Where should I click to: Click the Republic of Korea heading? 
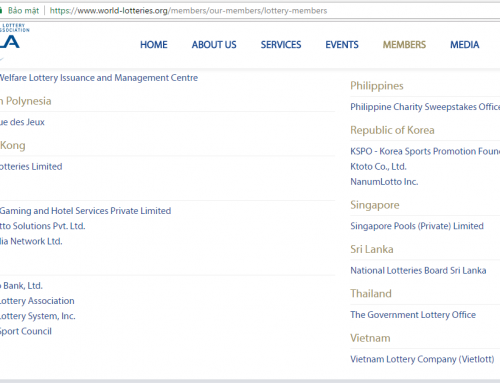392,130
